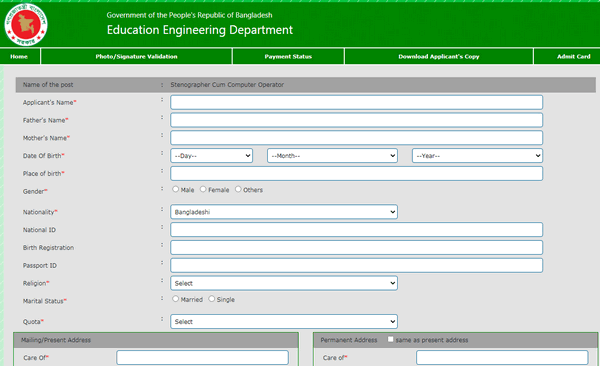The image size is (600, 366).
Task: Click the Passport ID input field
Action: tap(356, 265)
